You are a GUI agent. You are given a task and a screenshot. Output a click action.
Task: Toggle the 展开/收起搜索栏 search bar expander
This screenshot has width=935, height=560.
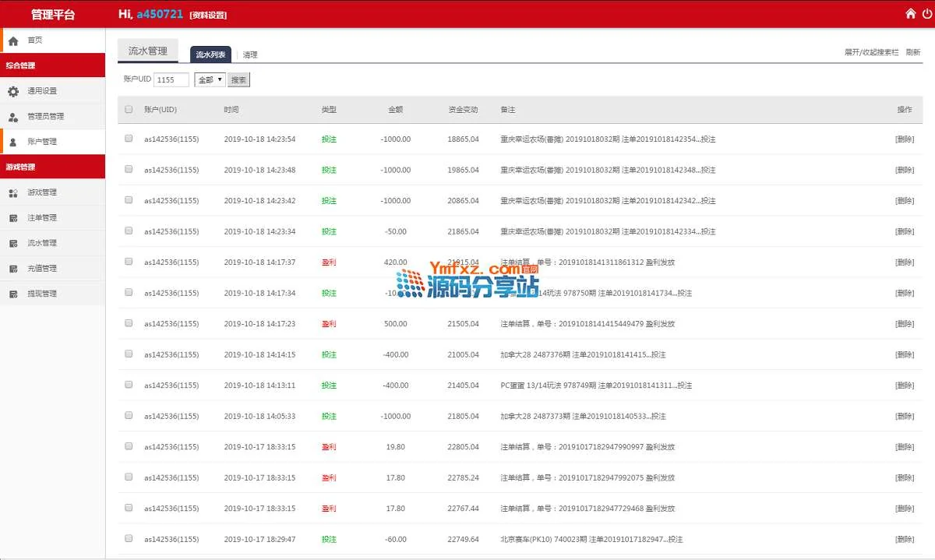click(x=871, y=52)
